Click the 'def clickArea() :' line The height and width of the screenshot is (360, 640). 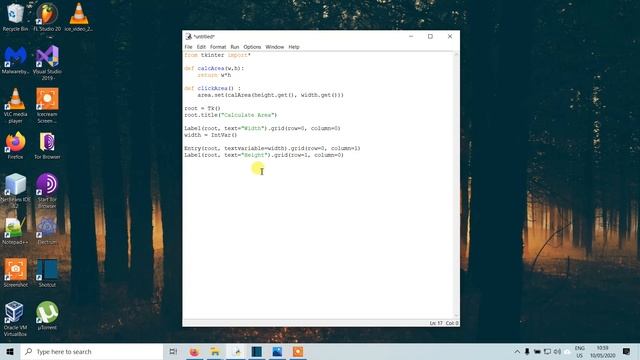212,89
